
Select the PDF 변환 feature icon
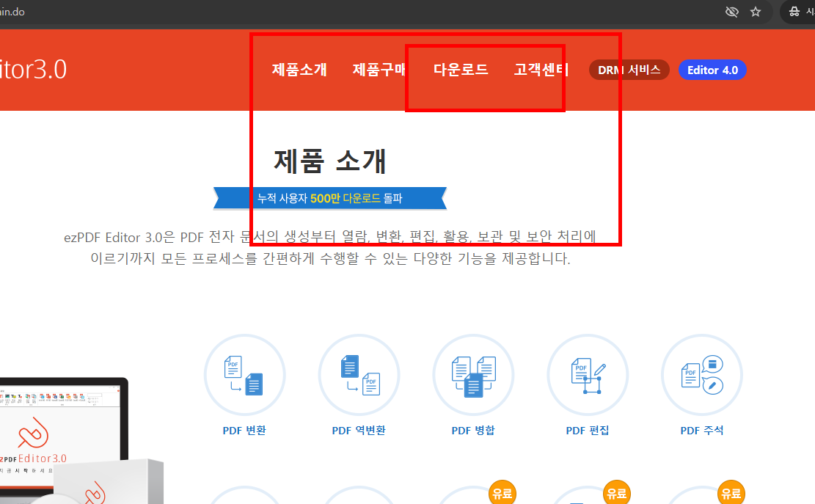pos(244,374)
